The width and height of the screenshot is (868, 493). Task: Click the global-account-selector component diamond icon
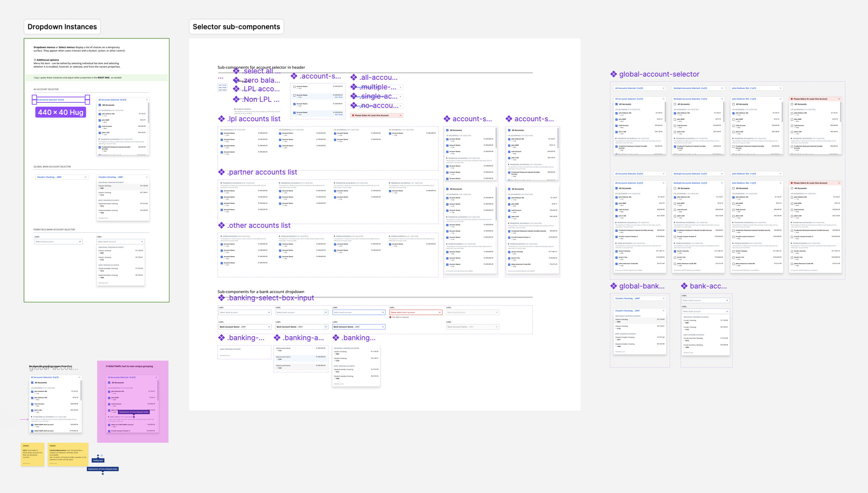click(613, 74)
